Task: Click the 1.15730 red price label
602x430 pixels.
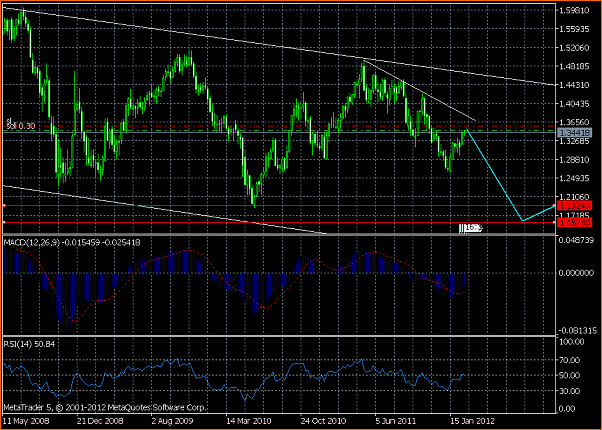Action: 574,222
